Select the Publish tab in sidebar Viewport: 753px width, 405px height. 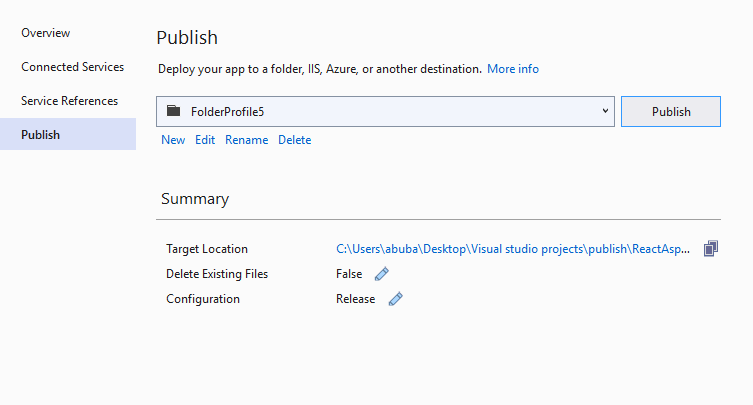coord(41,135)
